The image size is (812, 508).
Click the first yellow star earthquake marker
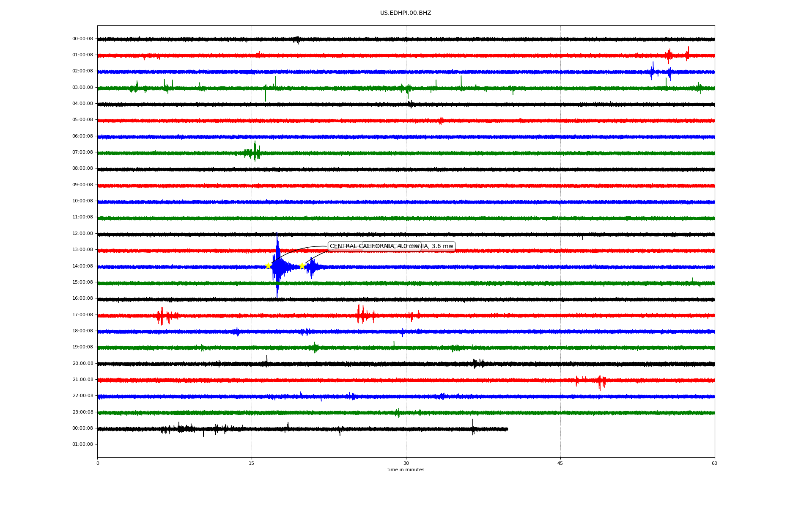(268, 266)
